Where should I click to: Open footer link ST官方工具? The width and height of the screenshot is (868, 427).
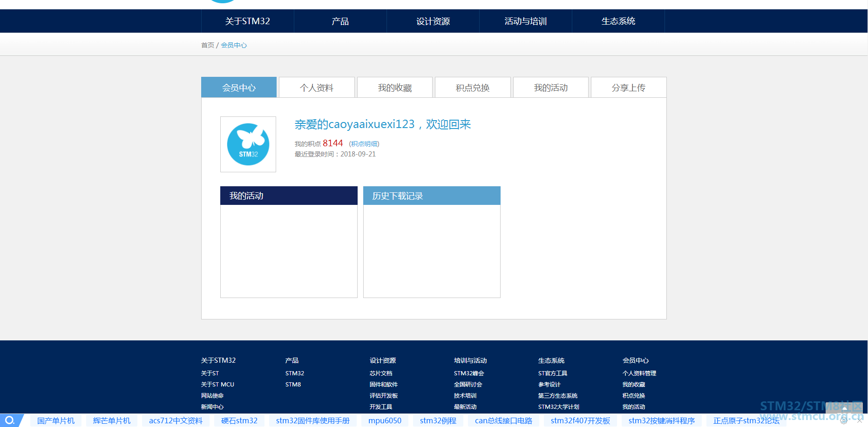(553, 373)
